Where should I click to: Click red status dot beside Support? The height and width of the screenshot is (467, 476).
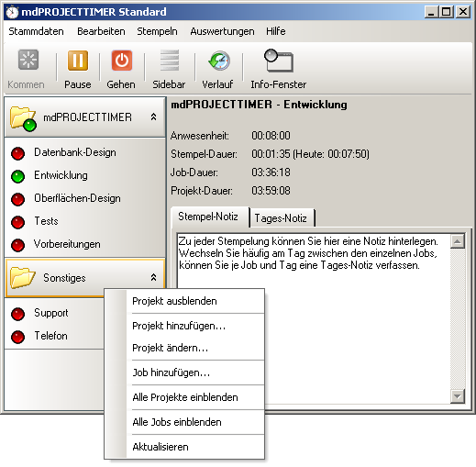point(17,314)
